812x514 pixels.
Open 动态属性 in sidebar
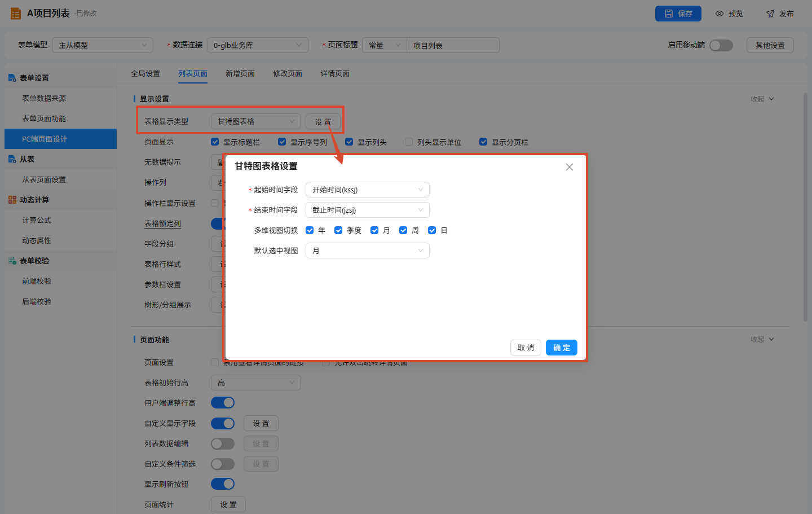[x=60, y=240]
